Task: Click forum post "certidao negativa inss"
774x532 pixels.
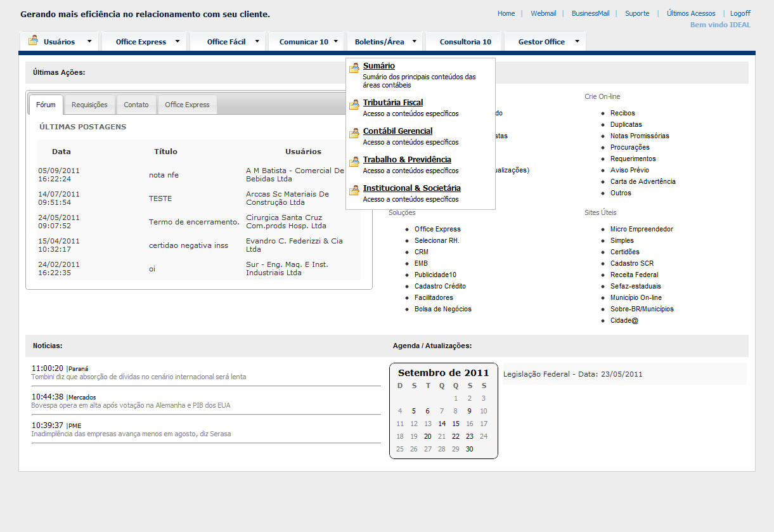Action: [x=188, y=245]
